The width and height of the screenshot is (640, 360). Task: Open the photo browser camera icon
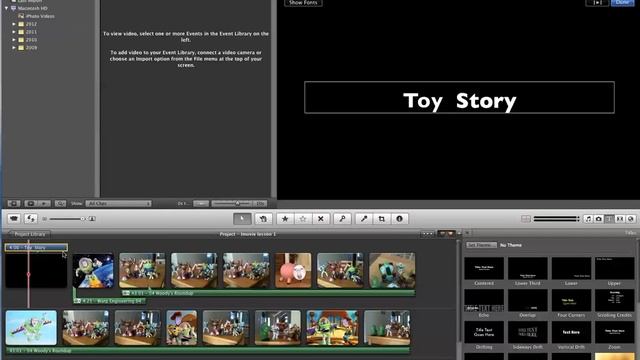tap(599, 219)
